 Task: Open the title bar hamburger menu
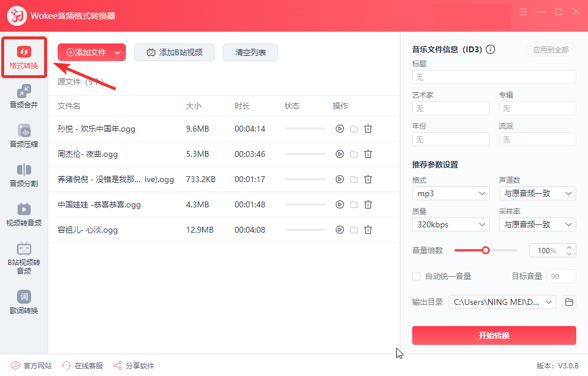point(523,12)
